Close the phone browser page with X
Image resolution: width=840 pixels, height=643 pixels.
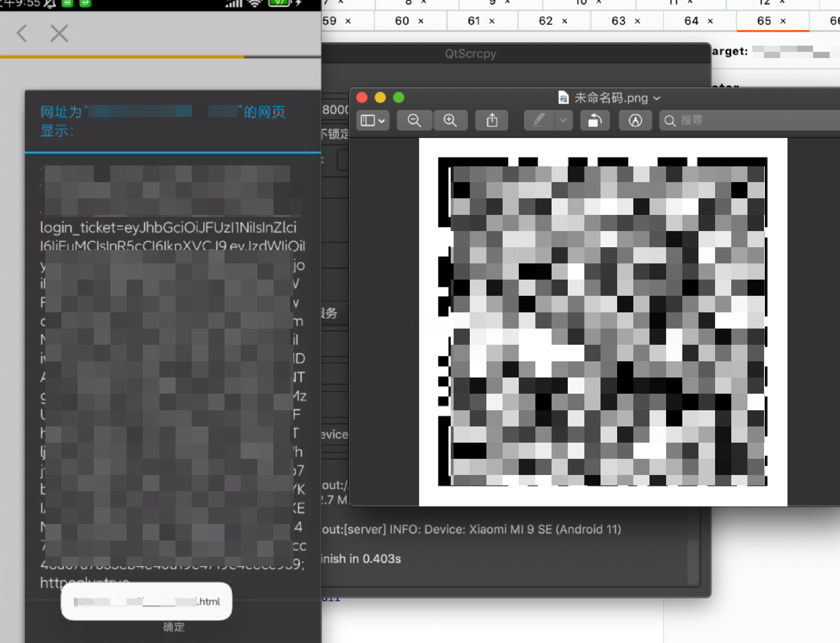pyautogui.click(x=59, y=33)
